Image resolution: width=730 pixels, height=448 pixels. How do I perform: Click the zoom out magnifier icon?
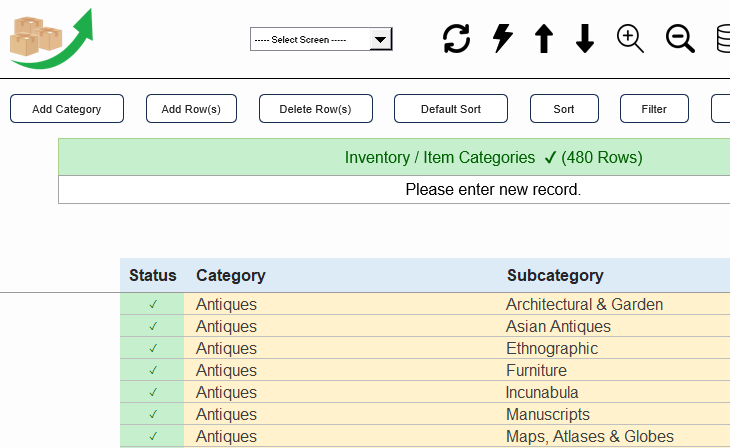(680, 39)
